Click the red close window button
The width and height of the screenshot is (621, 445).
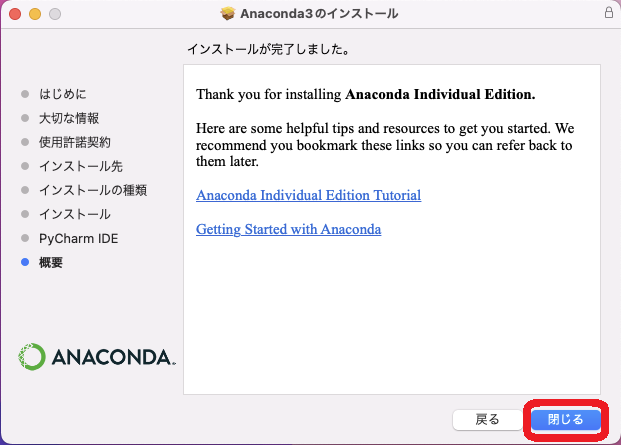pyautogui.click(x=14, y=14)
